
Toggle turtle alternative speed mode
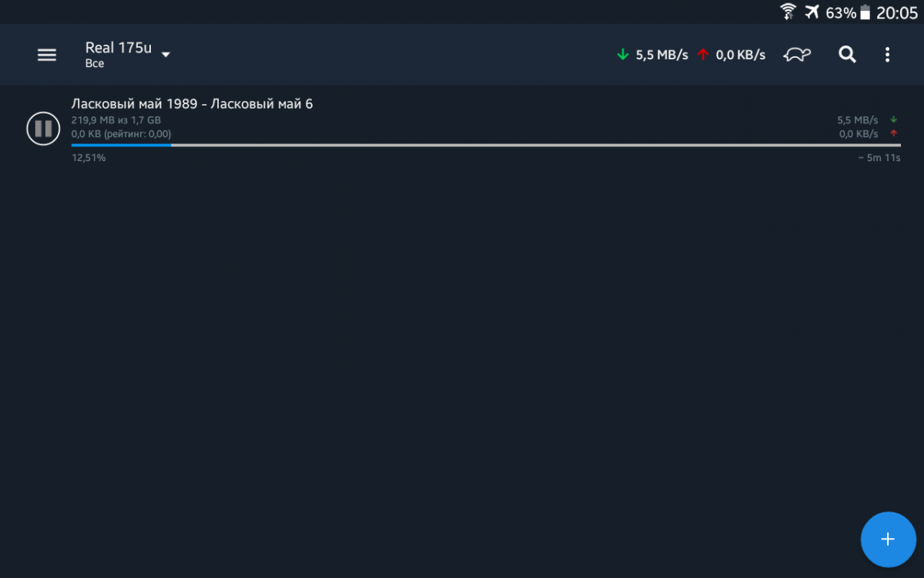[x=798, y=55]
